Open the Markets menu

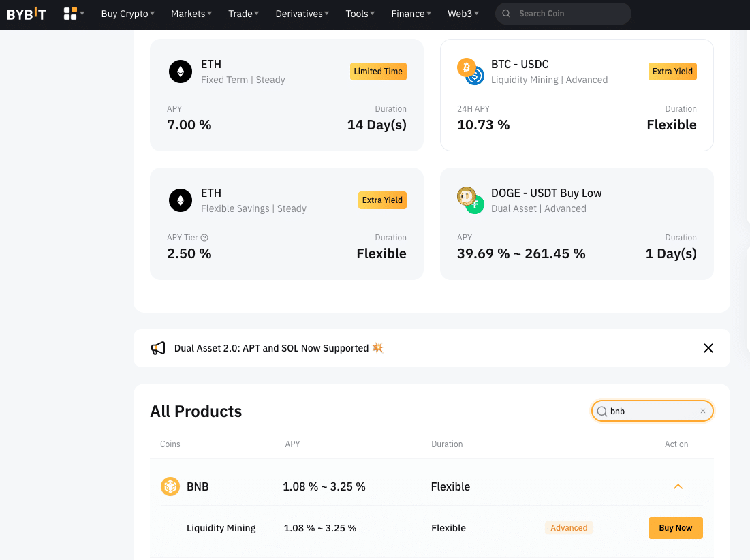[191, 14]
